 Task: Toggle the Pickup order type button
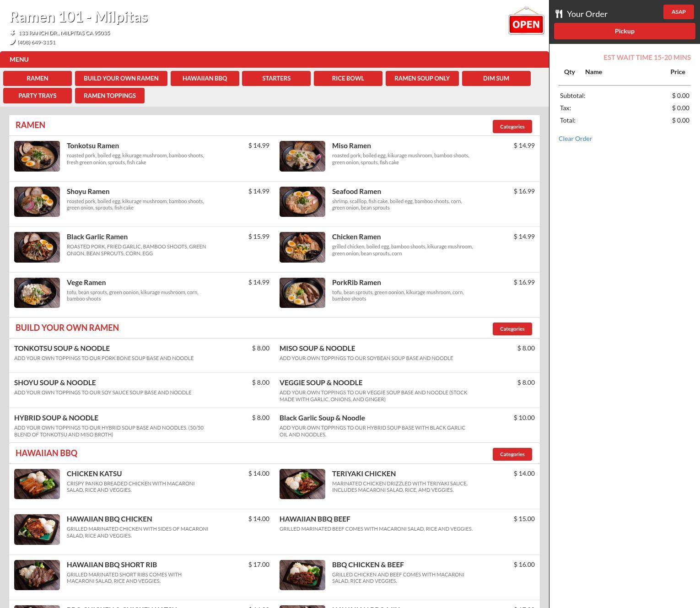[x=625, y=31]
